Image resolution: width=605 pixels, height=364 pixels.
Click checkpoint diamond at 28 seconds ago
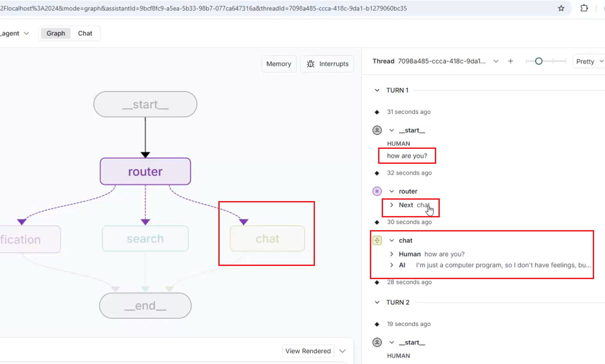click(x=377, y=282)
